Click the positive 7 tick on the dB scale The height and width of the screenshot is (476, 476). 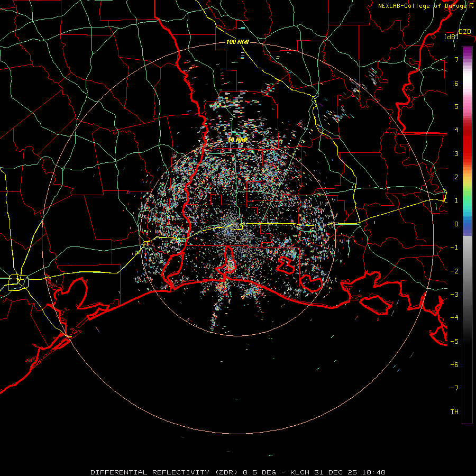coord(456,59)
